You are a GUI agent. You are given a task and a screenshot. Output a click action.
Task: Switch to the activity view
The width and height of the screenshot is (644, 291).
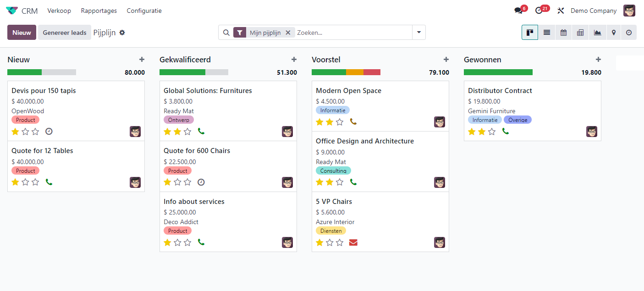(x=629, y=33)
